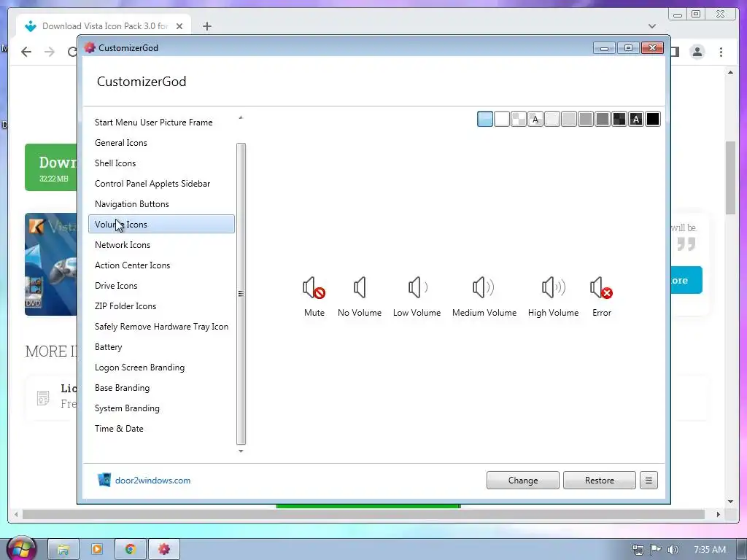Click the browser forward arrow
Viewport: 747px width, 560px height.
click(x=50, y=52)
